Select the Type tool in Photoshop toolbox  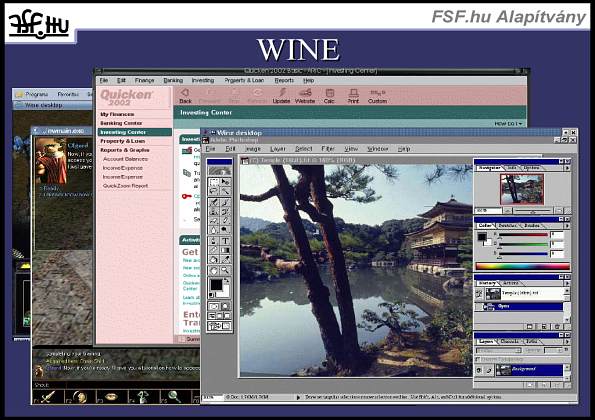click(x=226, y=241)
